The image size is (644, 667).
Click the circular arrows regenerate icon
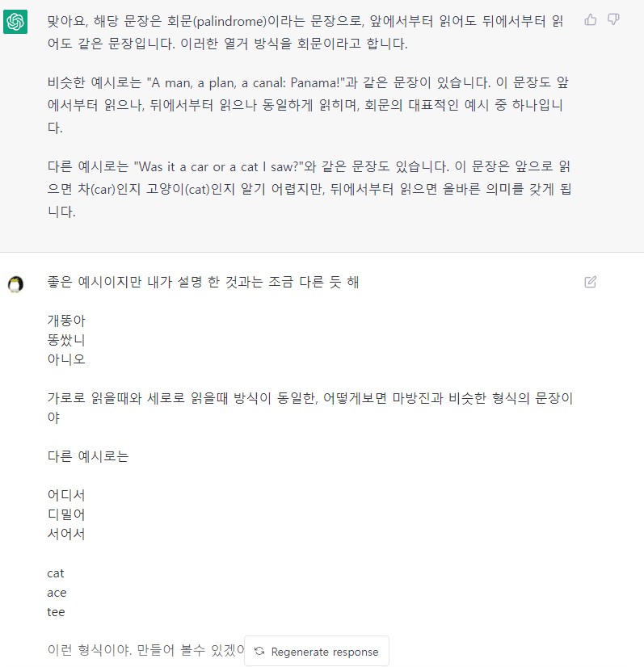coord(259,652)
